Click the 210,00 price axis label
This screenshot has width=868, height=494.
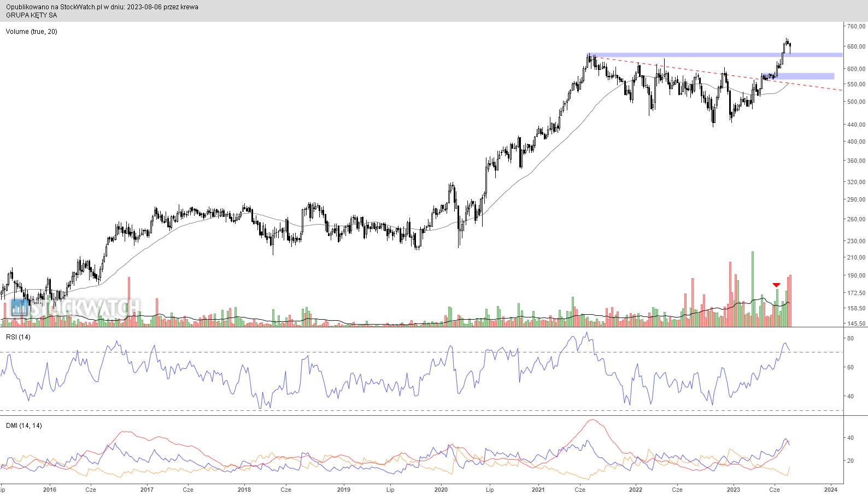857,257
